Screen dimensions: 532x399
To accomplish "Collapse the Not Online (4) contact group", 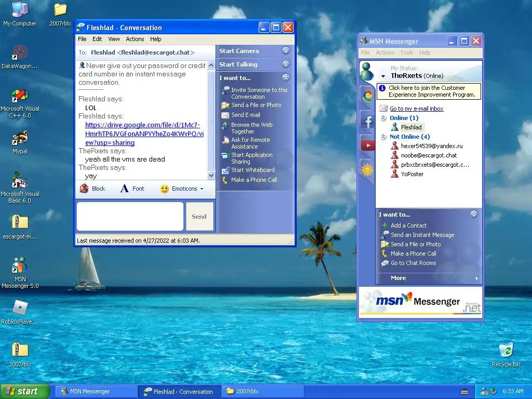I will pyautogui.click(x=383, y=137).
